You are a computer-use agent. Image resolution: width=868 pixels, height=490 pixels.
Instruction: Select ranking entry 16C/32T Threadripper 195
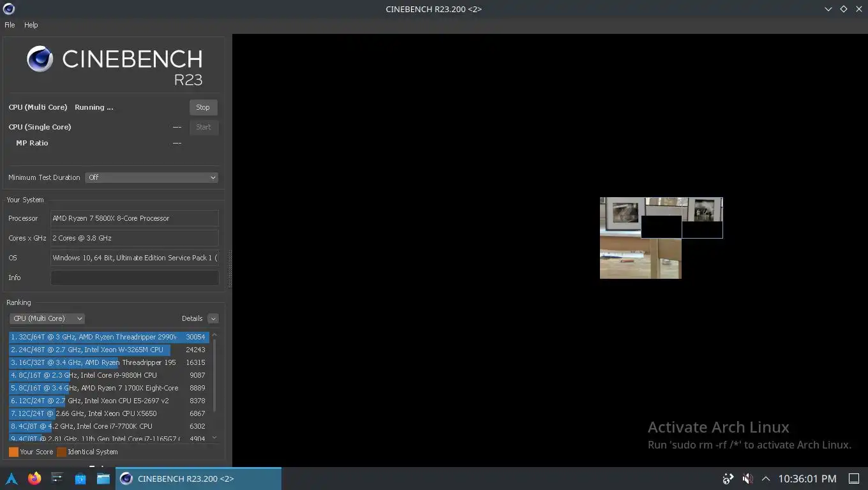click(x=108, y=362)
